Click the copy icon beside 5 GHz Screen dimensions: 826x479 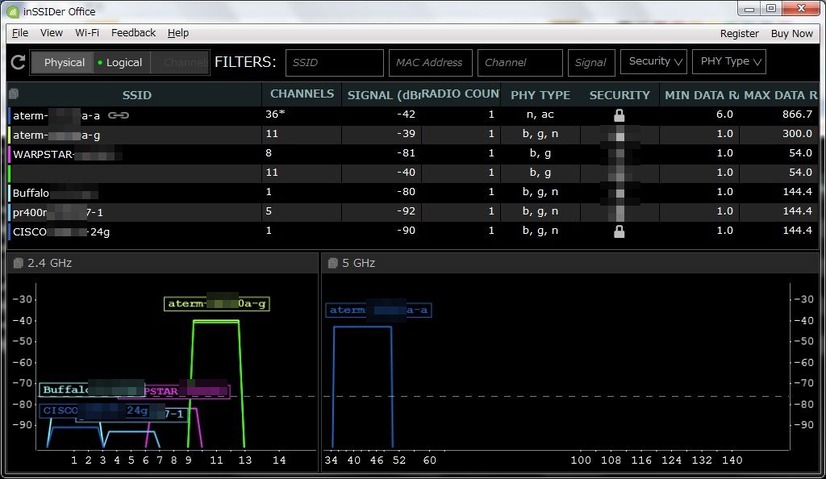coord(332,263)
